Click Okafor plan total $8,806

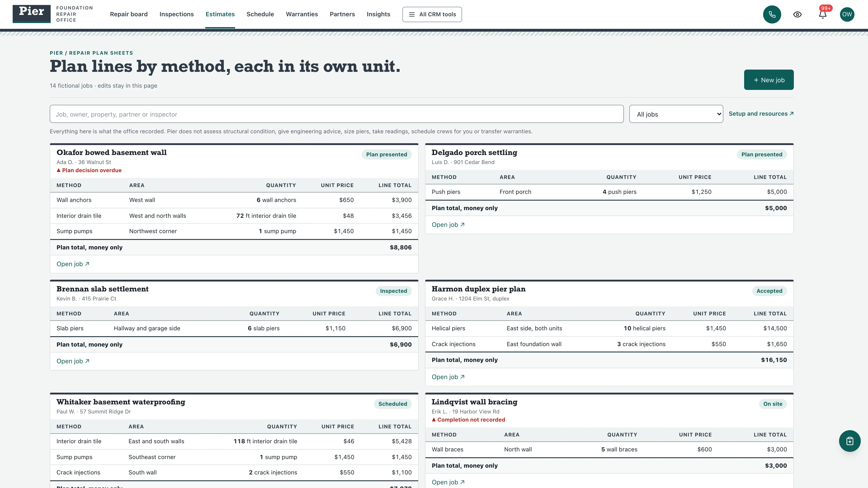pos(401,247)
